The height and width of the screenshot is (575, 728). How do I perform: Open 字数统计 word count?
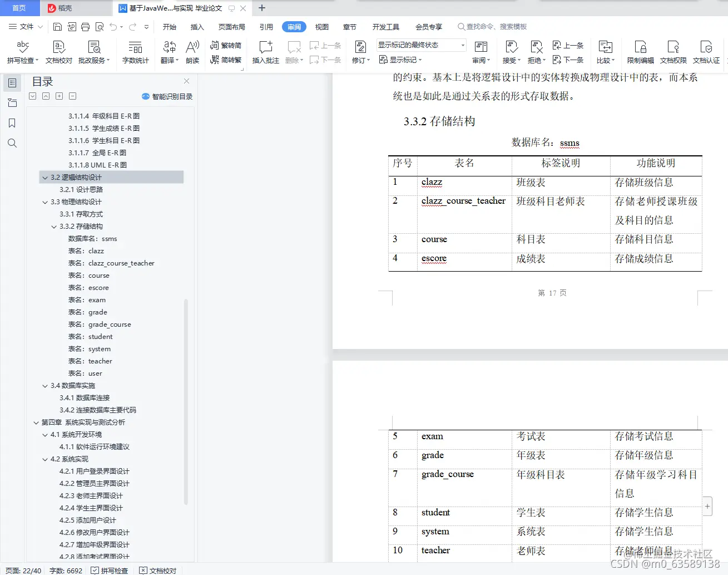click(135, 52)
